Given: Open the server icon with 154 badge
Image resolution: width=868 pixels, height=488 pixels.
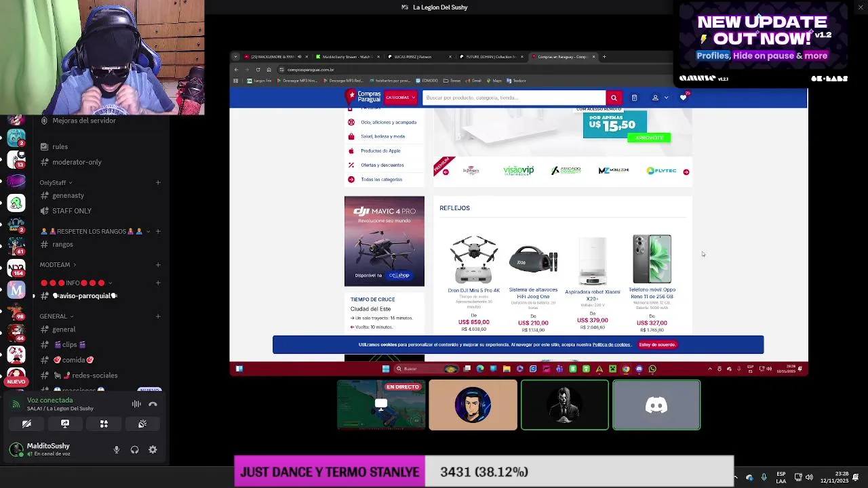Looking at the screenshot, I should point(16,268).
